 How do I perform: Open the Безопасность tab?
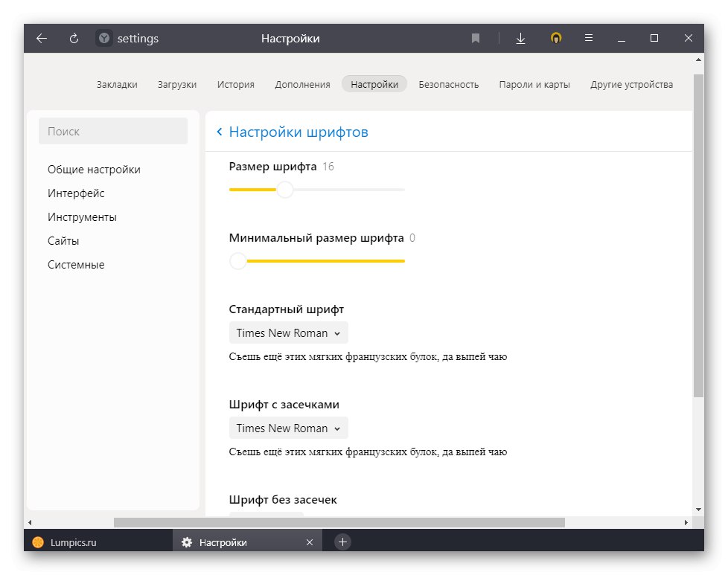pyautogui.click(x=448, y=85)
